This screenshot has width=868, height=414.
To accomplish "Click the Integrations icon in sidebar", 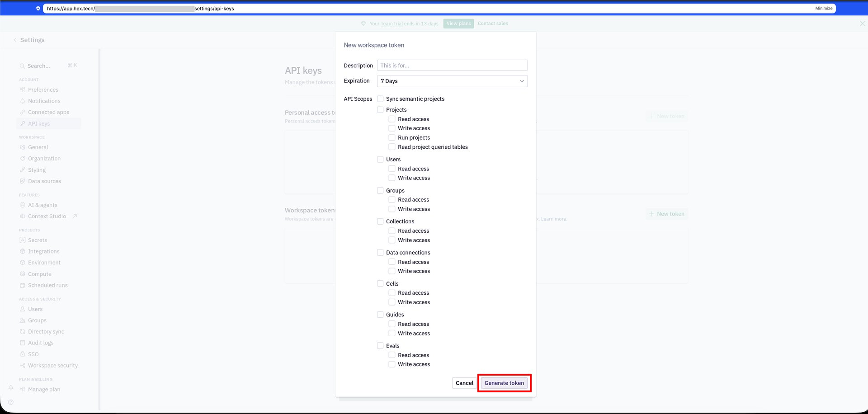I will [23, 252].
